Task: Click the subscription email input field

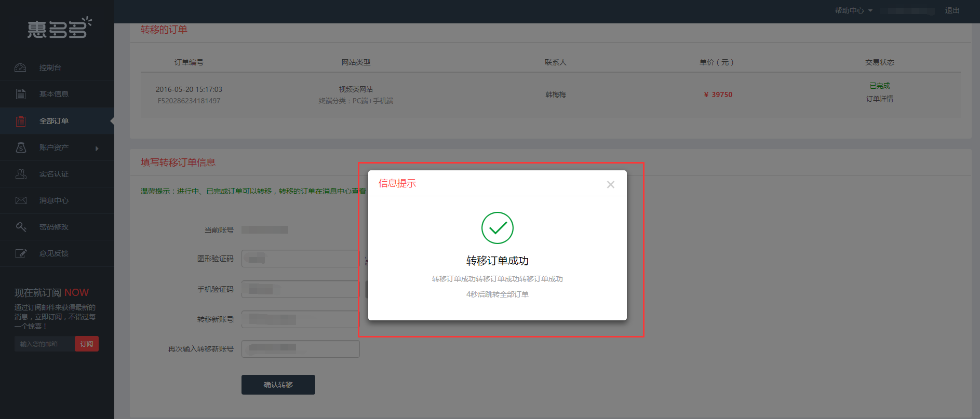Action: pyautogui.click(x=45, y=344)
